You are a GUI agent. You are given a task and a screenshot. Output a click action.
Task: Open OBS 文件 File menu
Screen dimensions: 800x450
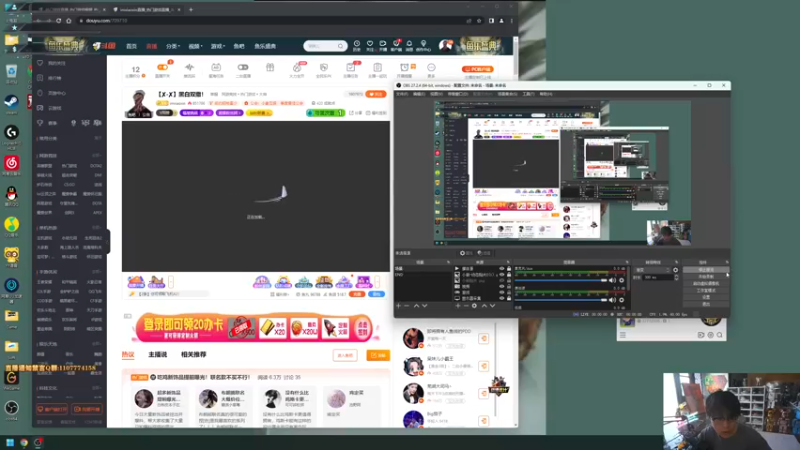402,94
